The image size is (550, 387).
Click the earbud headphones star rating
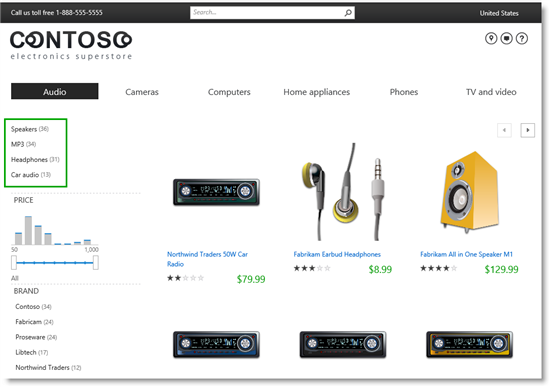[x=312, y=268]
